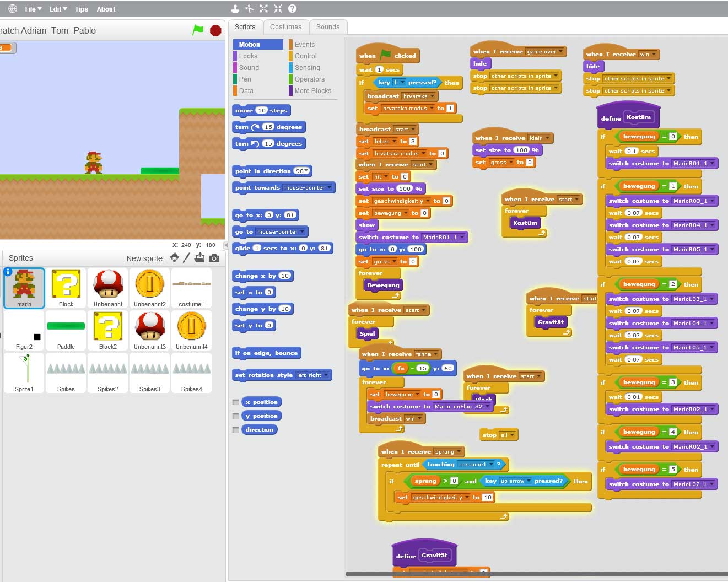Open the key 'up arrow' dropdown
Screen dimensions: 728x582
pos(529,481)
